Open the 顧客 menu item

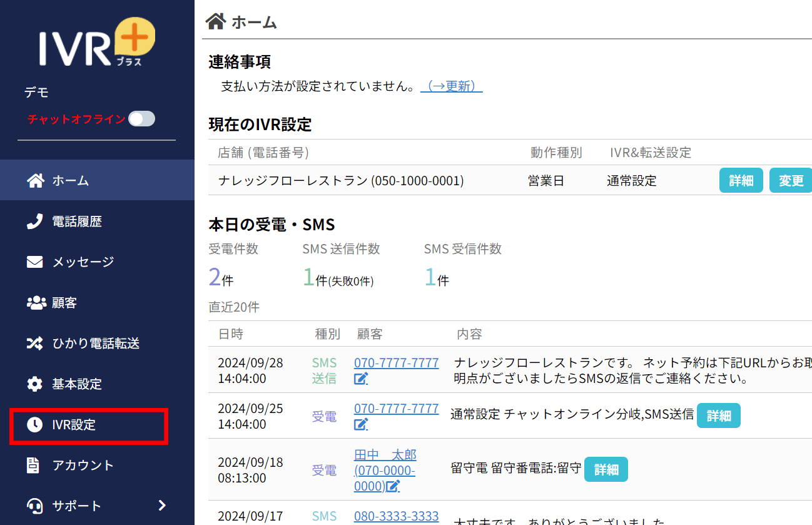click(x=97, y=302)
